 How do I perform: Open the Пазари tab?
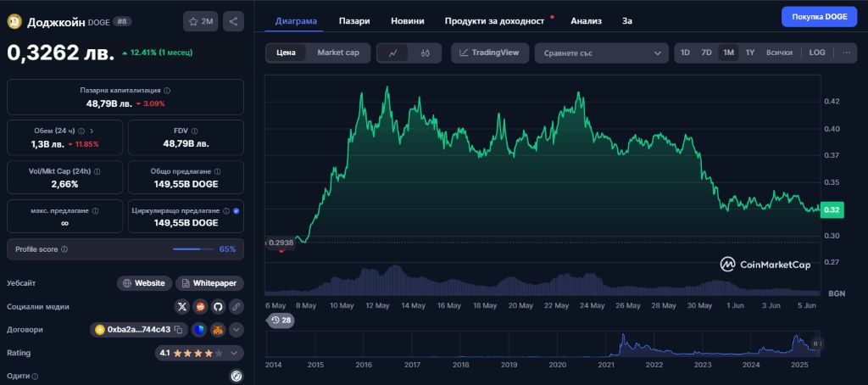point(353,20)
